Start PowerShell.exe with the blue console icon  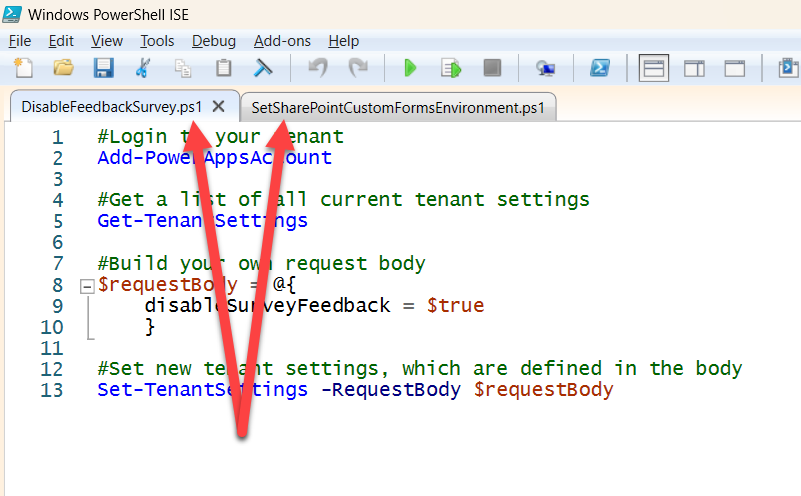[x=600, y=68]
